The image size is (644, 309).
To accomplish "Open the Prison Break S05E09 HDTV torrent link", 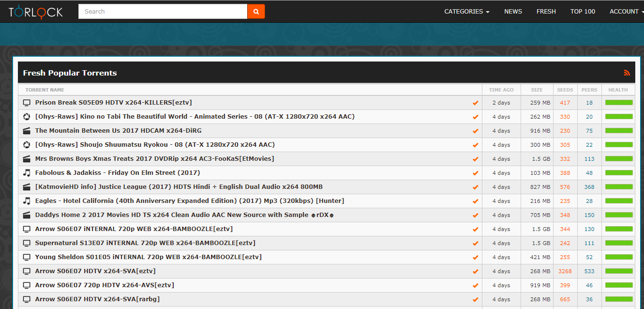I will tap(114, 103).
